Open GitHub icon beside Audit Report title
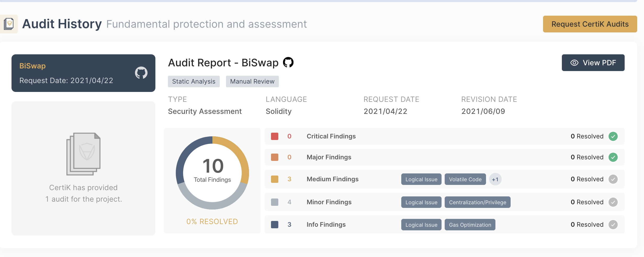The image size is (644, 257). point(288,62)
